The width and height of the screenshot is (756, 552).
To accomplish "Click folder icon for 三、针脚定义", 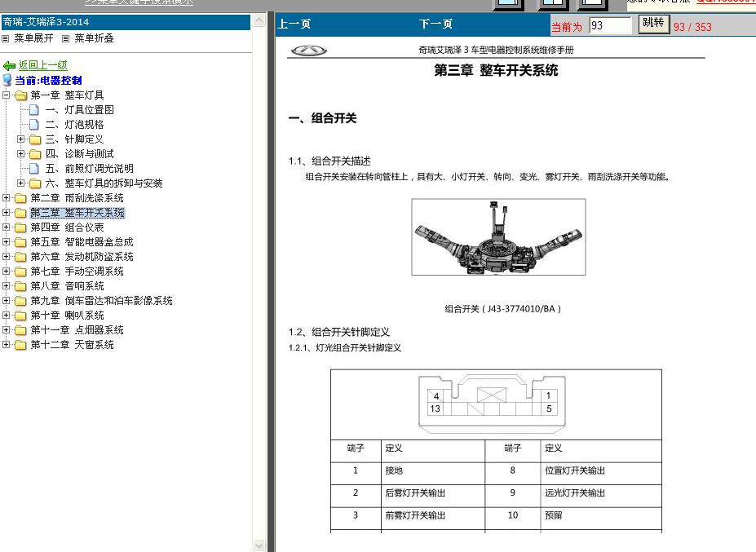I will 35,139.
